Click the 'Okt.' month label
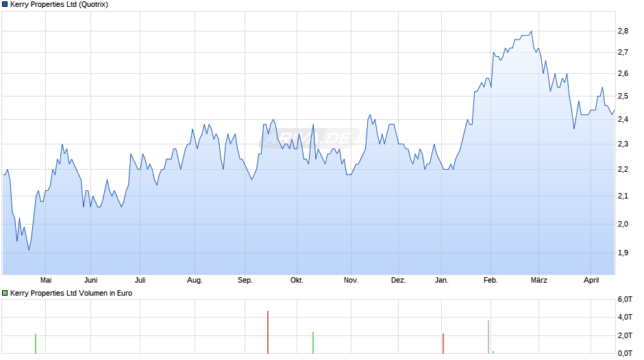This screenshot has width=644, height=360. [297, 280]
